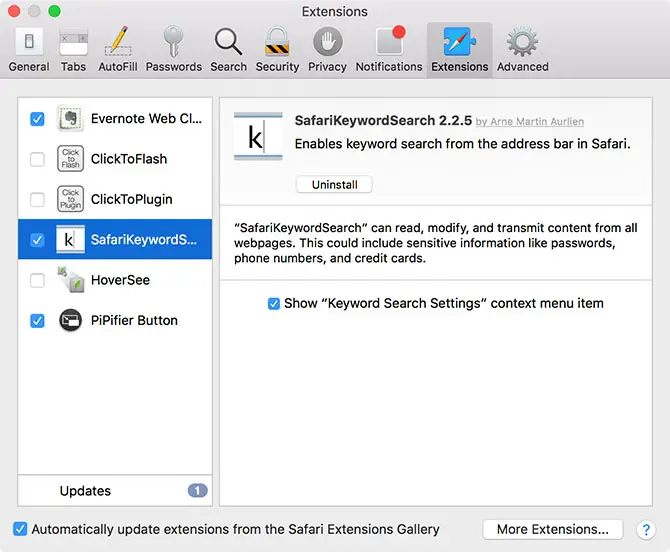Open the Updates row
The height and width of the screenshot is (552, 670).
[x=115, y=490]
